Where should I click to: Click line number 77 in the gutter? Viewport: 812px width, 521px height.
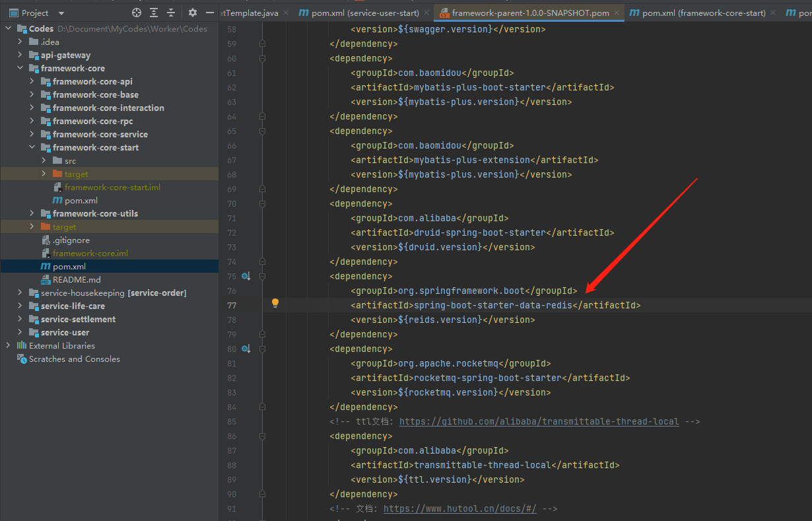[231, 305]
